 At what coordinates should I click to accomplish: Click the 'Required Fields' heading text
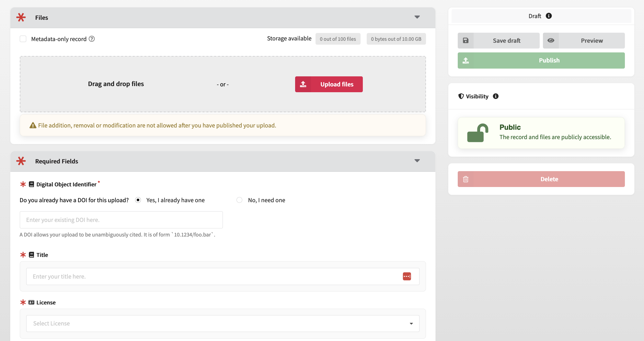click(57, 161)
